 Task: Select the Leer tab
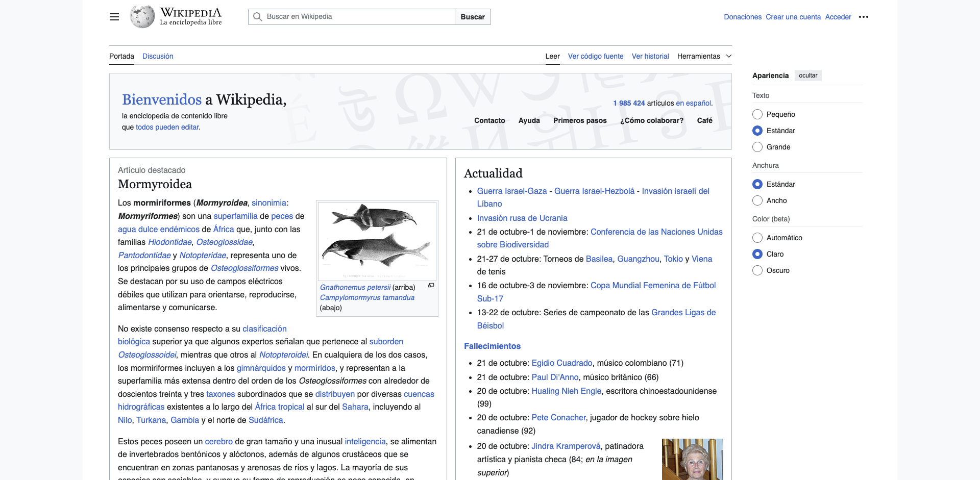(552, 56)
